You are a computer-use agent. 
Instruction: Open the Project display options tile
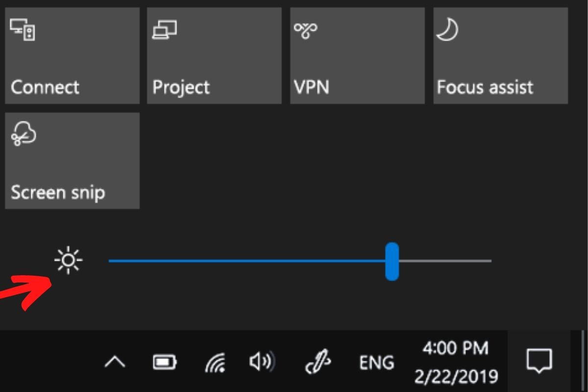click(214, 55)
